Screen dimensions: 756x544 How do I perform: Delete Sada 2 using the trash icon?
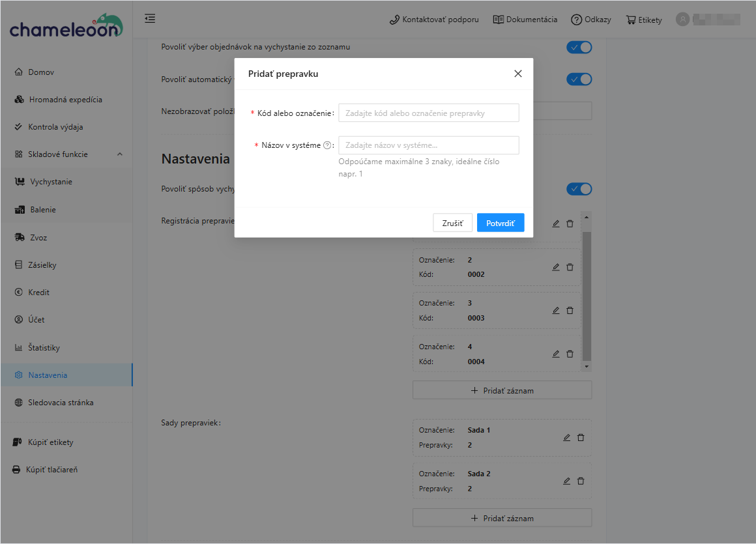(x=581, y=481)
